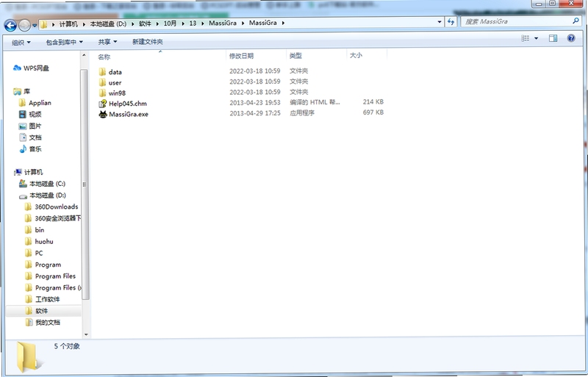
Task: Open the bin folder in tree
Action: coord(35,230)
